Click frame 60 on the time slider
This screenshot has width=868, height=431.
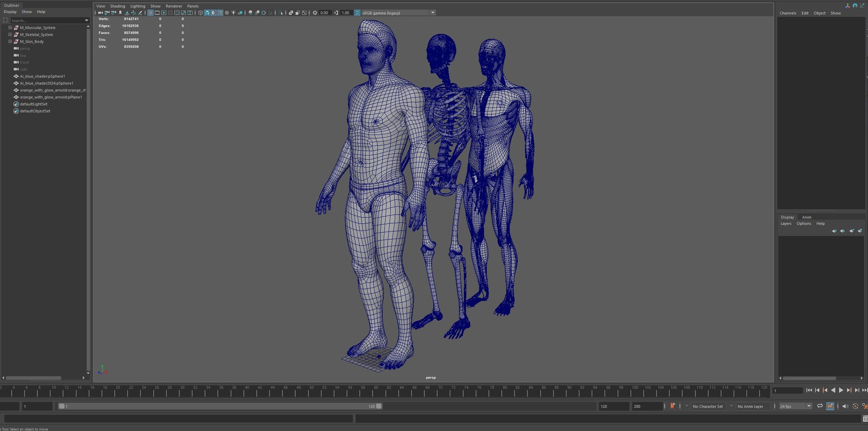tap(376, 390)
